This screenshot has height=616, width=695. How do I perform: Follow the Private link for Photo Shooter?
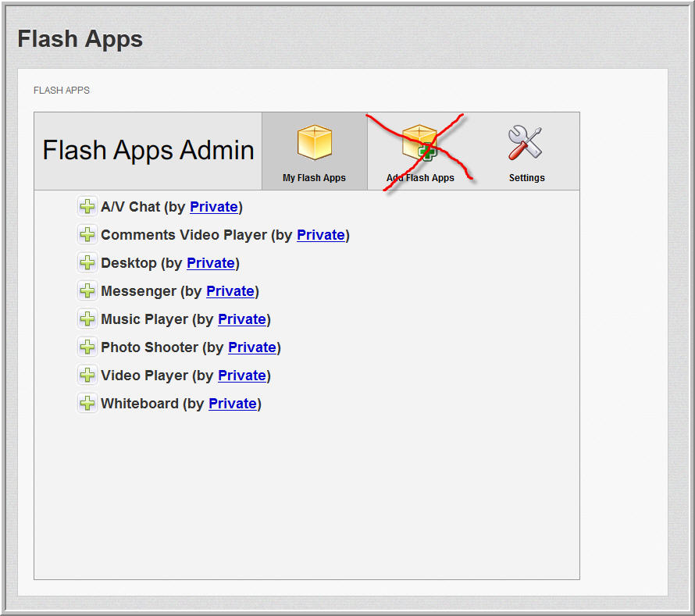[x=251, y=347]
